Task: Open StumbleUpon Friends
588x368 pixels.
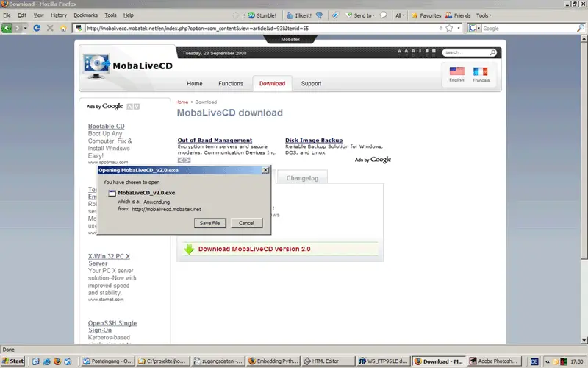Action: tap(458, 15)
